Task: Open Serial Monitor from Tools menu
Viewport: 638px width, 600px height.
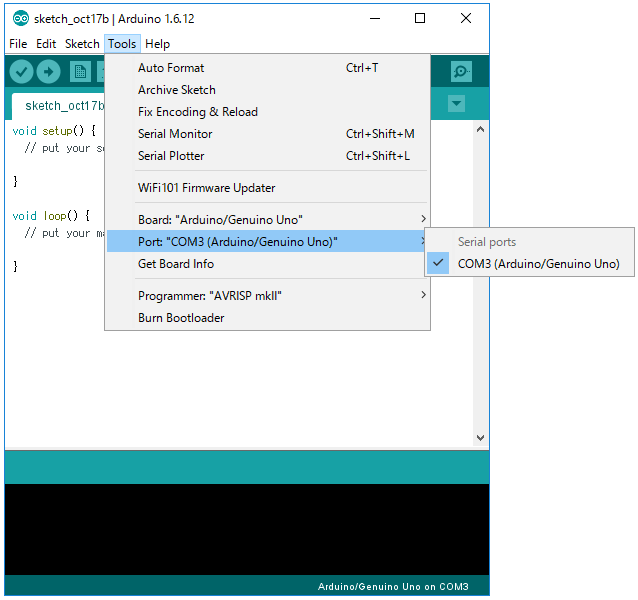Action: point(267,134)
